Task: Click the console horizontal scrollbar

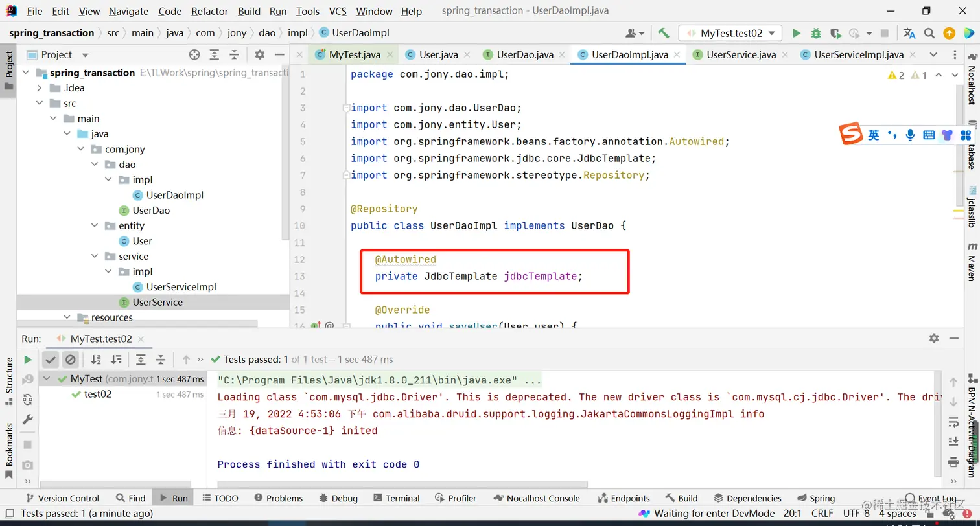Action: click(x=402, y=484)
